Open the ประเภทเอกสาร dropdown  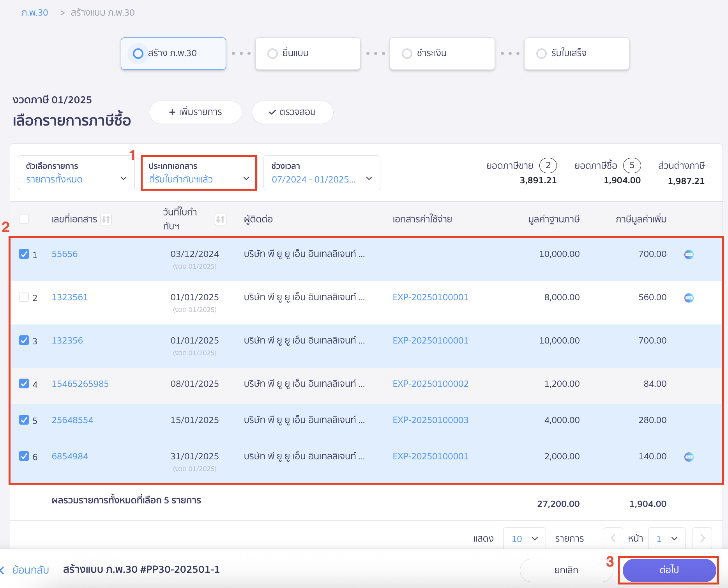pyautogui.click(x=199, y=173)
